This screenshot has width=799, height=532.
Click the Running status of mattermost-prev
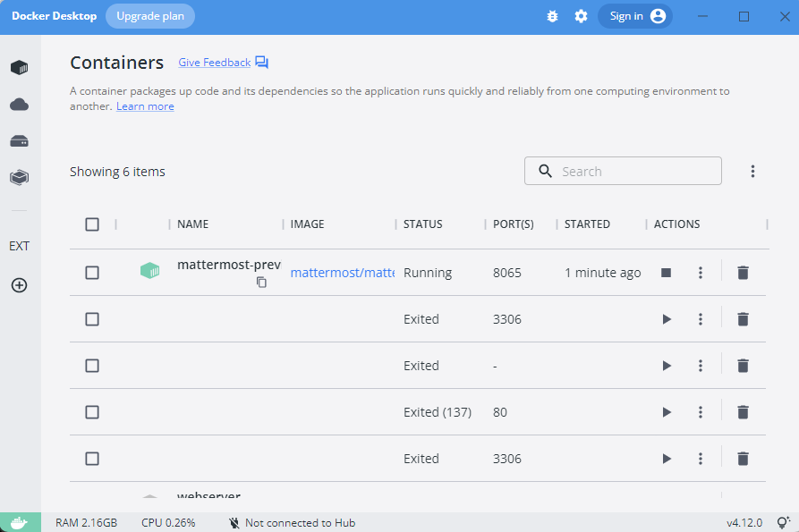pos(428,273)
